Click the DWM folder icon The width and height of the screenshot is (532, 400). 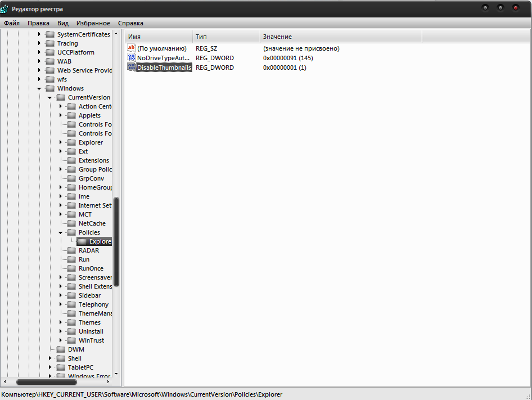coord(61,349)
